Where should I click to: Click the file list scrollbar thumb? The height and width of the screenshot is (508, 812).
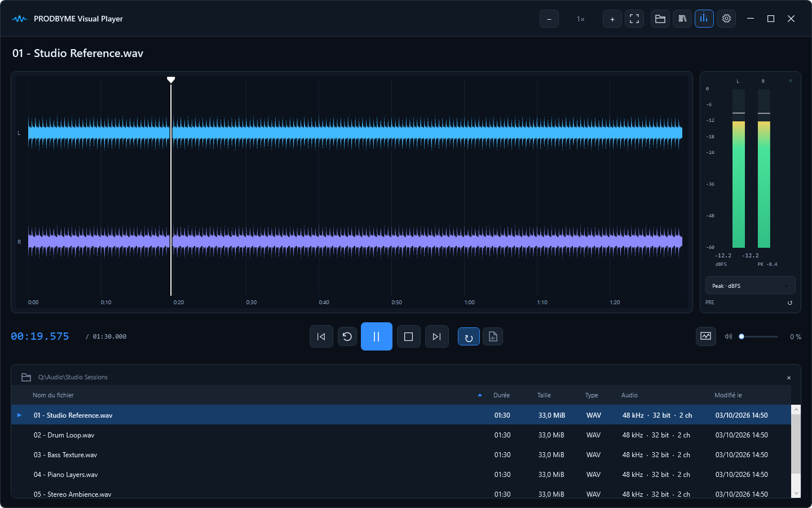(796, 444)
